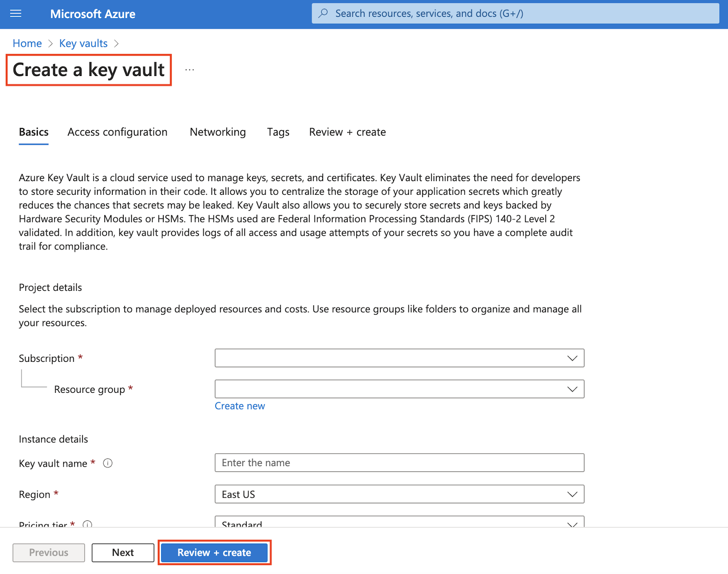
Task: Show info tooltip for Key vault name
Action: pyautogui.click(x=108, y=463)
